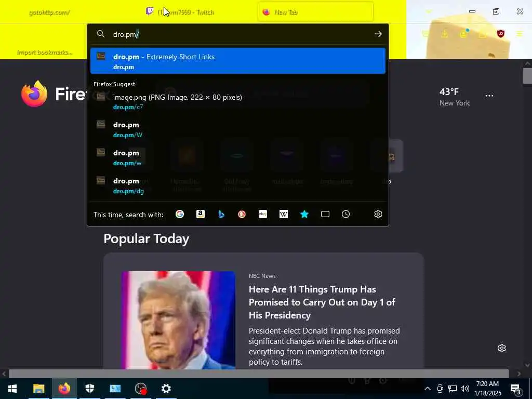Open the network tray icon
Viewport: 532px width, 399px height.
click(453, 389)
